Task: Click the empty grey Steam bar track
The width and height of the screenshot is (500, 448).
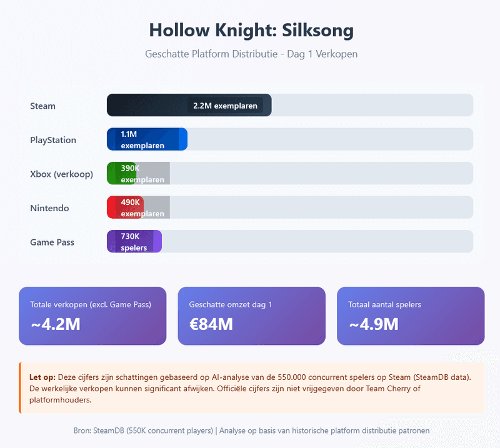Action: tap(372, 105)
